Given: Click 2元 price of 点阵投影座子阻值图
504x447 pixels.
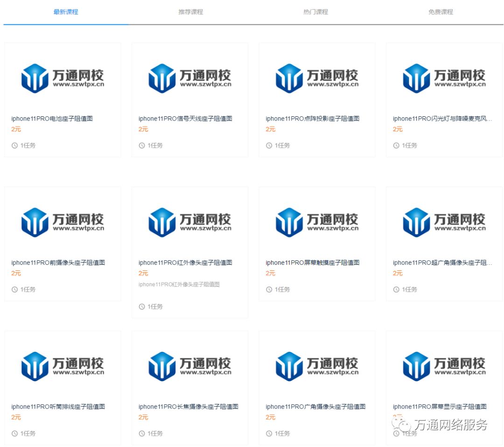Looking at the screenshot, I should pos(271,129).
